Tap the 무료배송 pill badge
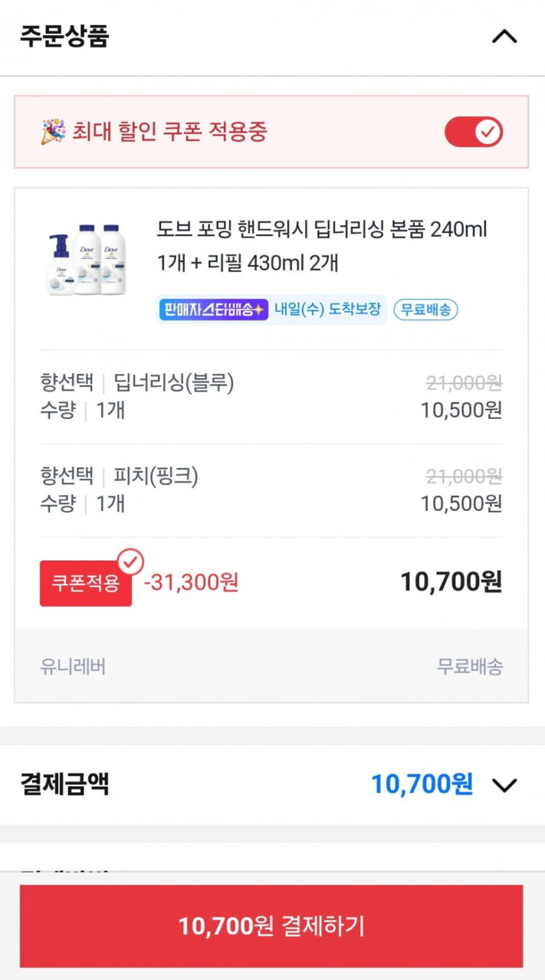Image resolution: width=545 pixels, height=980 pixels. (x=426, y=309)
